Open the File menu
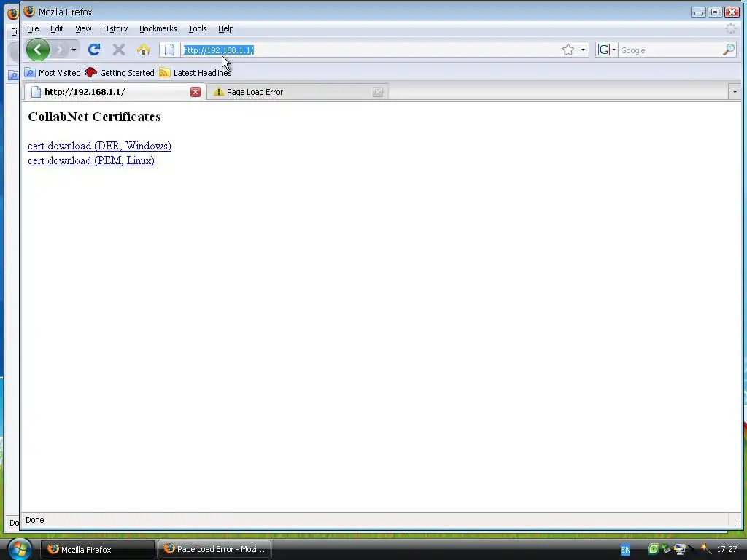Image resolution: width=747 pixels, height=560 pixels. [33, 28]
